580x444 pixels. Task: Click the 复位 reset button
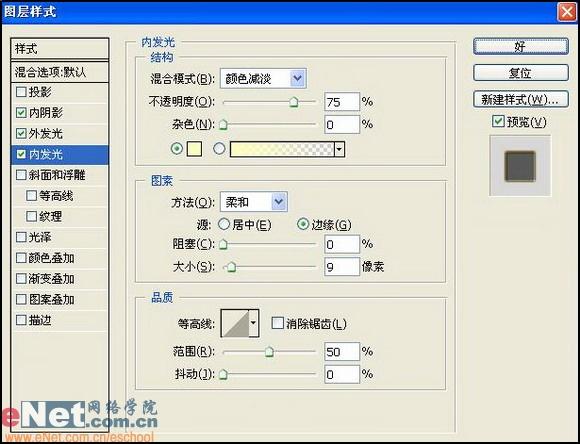(x=520, y=73)
